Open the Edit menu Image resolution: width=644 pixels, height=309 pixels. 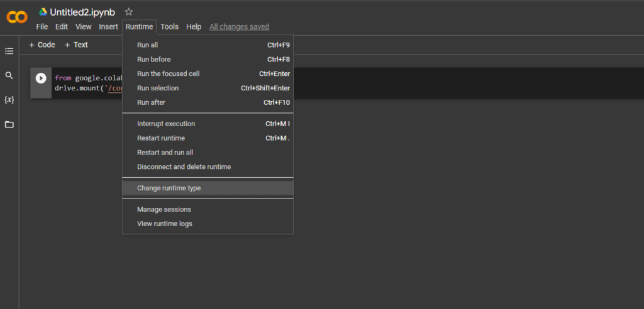61,26
